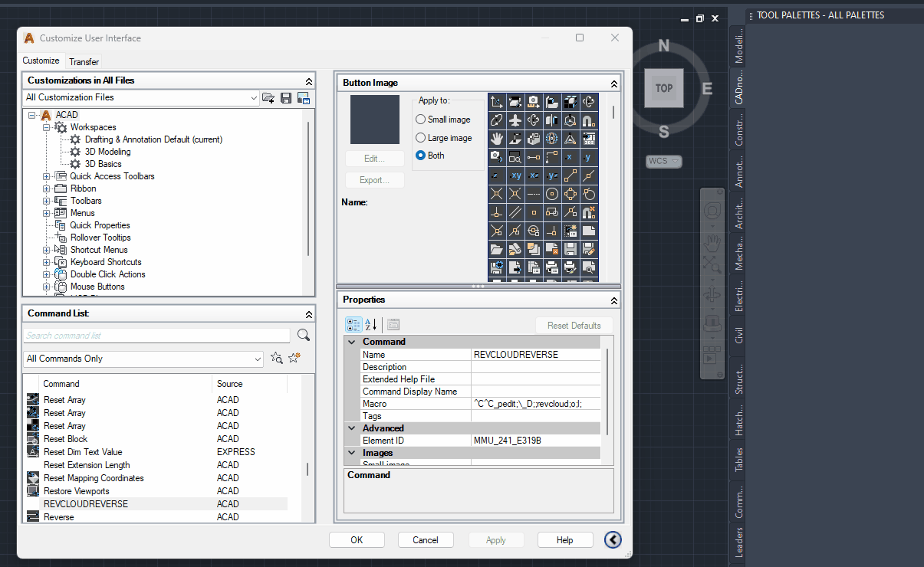Run a search using the magnifying glass icon
Viewport: 924px width, 567px height.
click(x=303, y=335)
